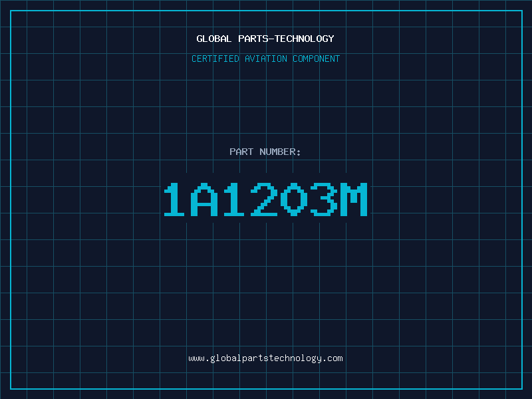Select the part number 1A1203M

point(265,199)
